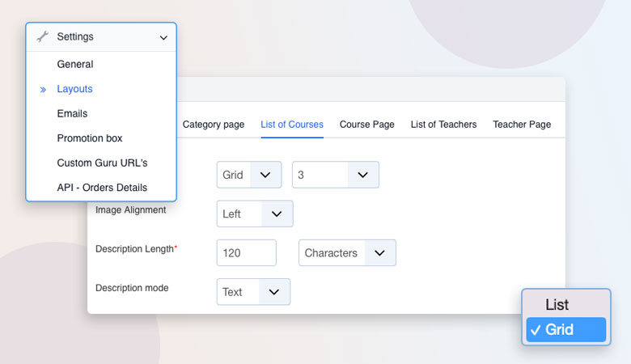Select API - Orders Details item
Image resolution: width=631 pixels, height=364 pixels.
coord(102,188)
